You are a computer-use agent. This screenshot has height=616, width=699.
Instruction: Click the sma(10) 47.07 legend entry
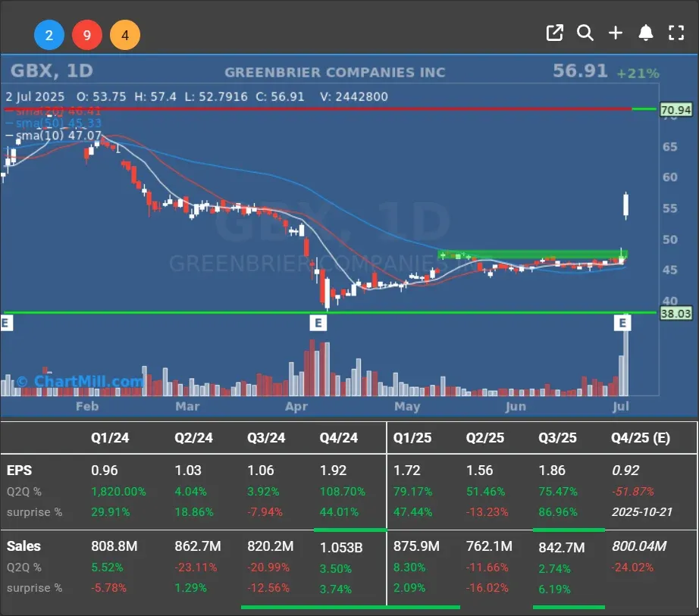point(55,135)
